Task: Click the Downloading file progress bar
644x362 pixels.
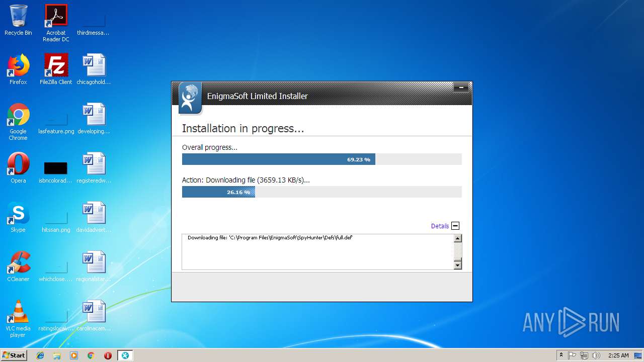Action: [322, 192]
